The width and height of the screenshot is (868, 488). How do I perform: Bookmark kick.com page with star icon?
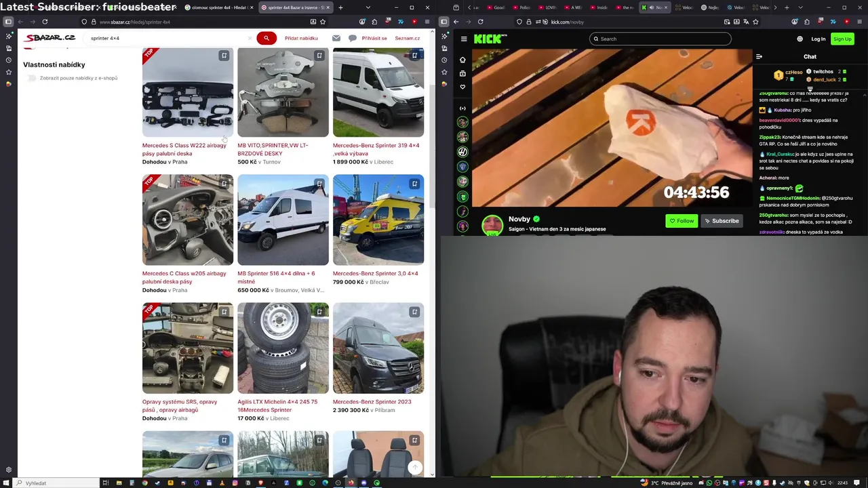coord(755,22)
